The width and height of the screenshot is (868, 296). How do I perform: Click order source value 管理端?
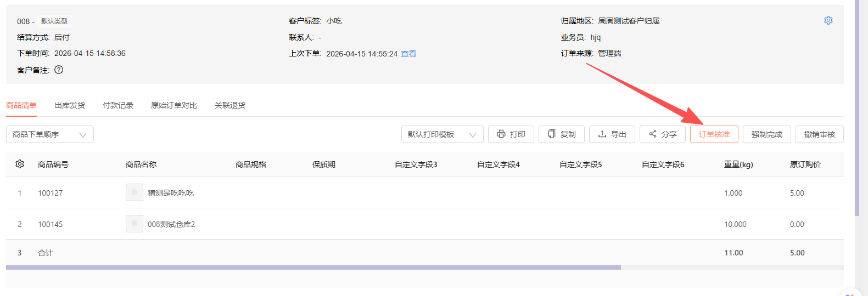[x=609, y=53]
